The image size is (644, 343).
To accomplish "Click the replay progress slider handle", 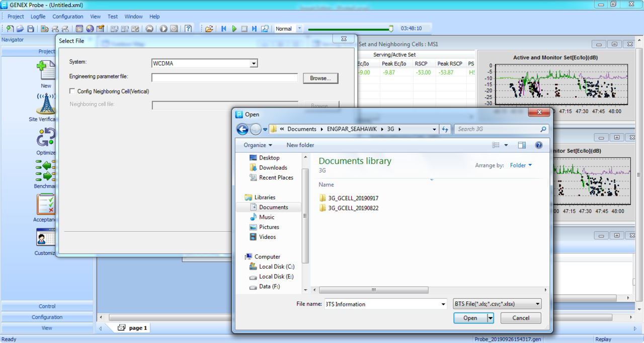I will point(391,29).
